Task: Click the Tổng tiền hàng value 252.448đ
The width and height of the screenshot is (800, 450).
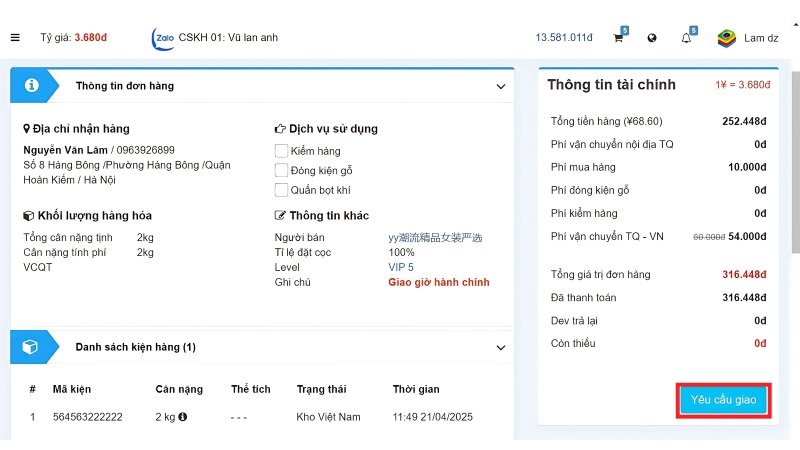Action: (744, 121)
